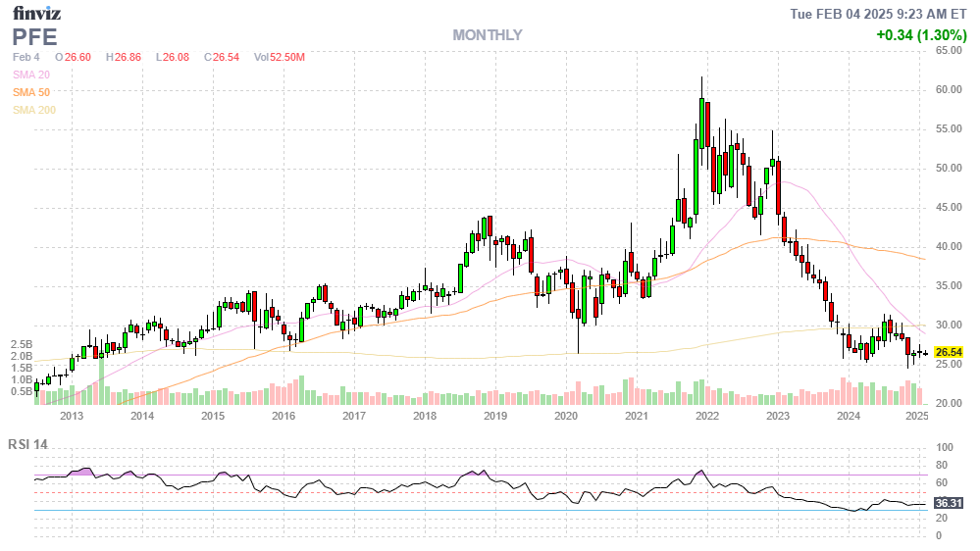The height and width of the screenshot is (551, 980).
Task: Click the 2025 year label on time axis
Action: 916,417
